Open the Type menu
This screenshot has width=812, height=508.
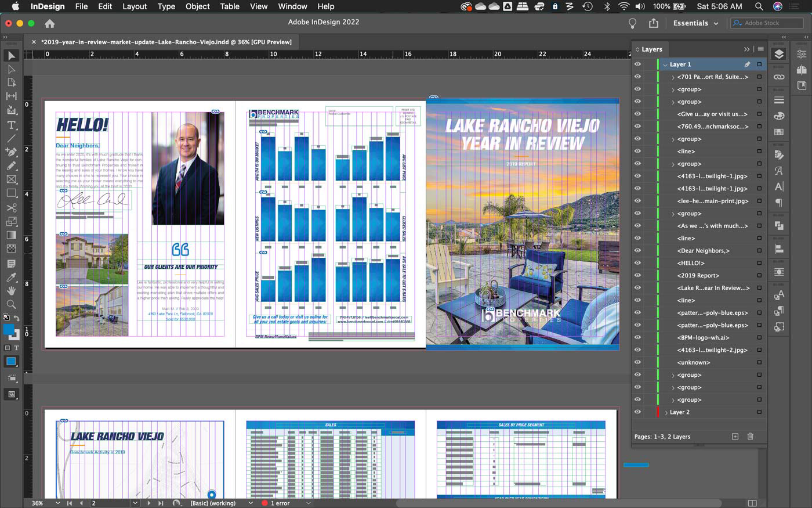(x=166, y=6)
